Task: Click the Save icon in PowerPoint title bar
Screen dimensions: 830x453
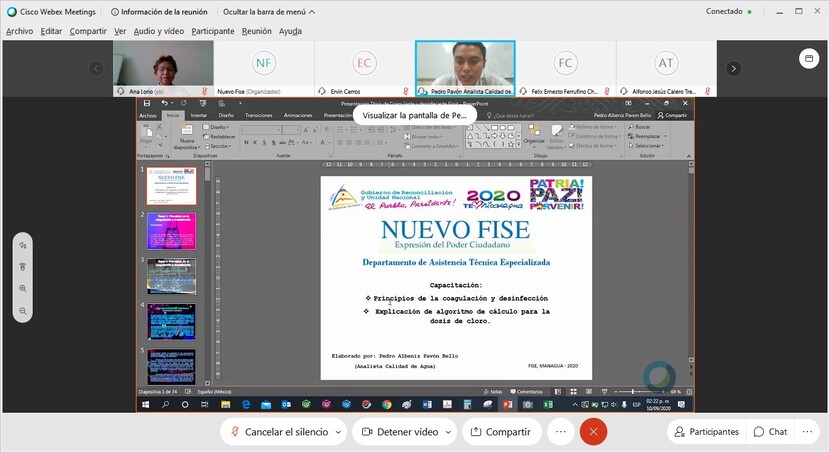Action: tap(147, 103)
